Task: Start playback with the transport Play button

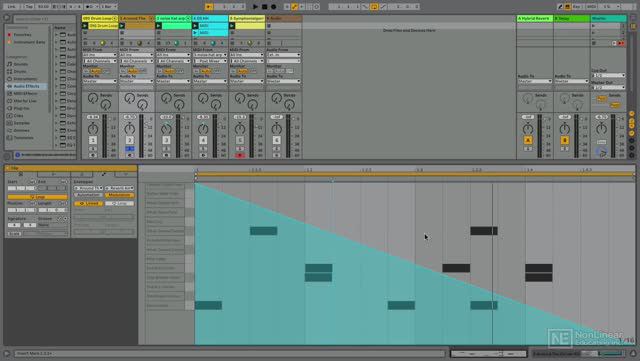Action: [x=255, y=7]
